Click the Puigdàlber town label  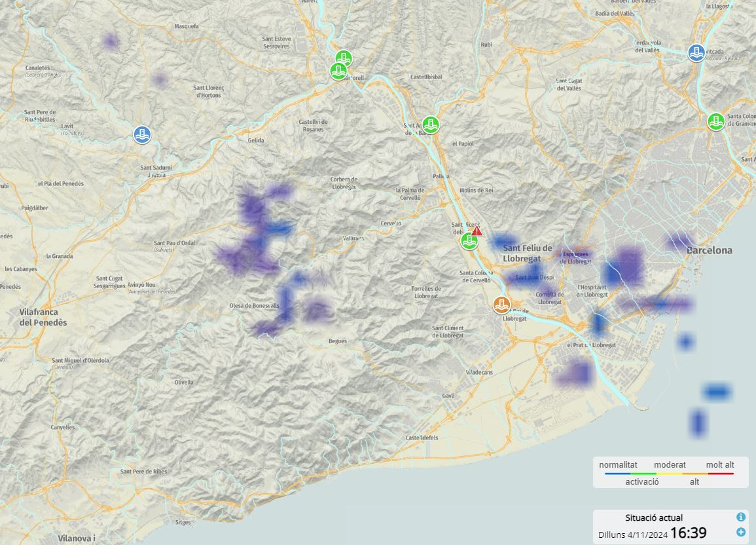(x=35, y=208)
